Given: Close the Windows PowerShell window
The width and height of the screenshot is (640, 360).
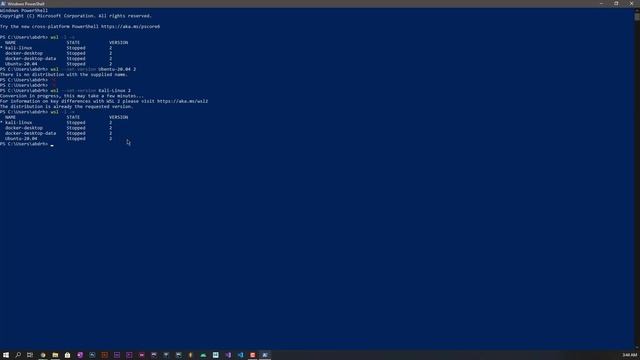Looking at the screenshot, I should tap(631, 3).
